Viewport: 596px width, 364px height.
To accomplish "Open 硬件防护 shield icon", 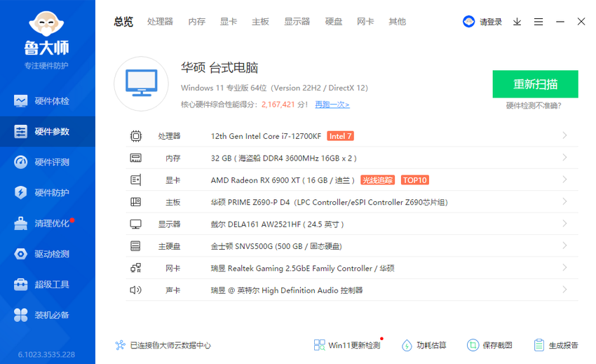I will (x=20, y=192).
